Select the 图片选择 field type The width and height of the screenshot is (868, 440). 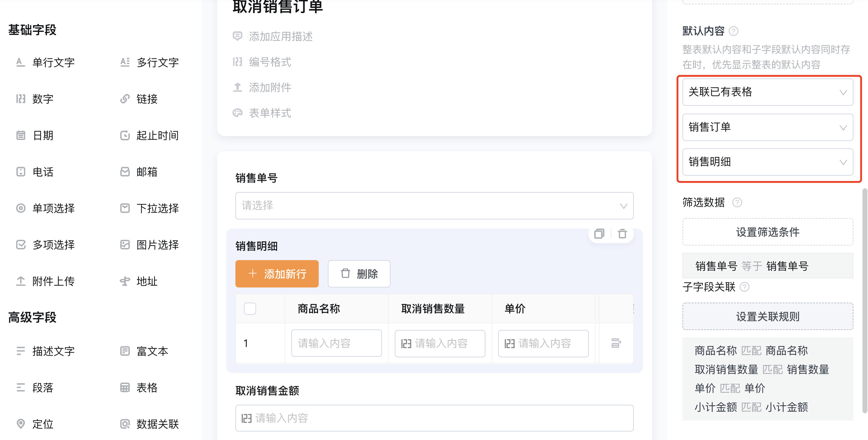click(149, 245)
